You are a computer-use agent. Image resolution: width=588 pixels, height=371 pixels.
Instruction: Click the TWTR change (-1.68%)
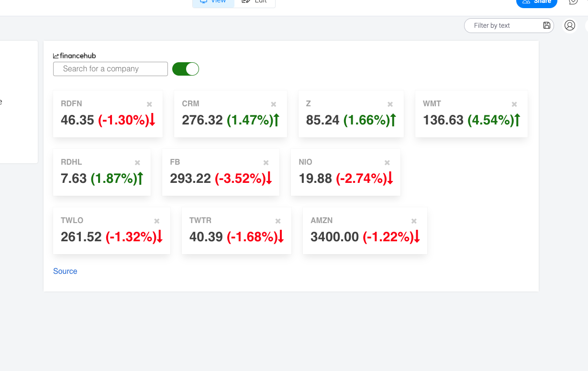pyautogui.click(x=252, y=236)
